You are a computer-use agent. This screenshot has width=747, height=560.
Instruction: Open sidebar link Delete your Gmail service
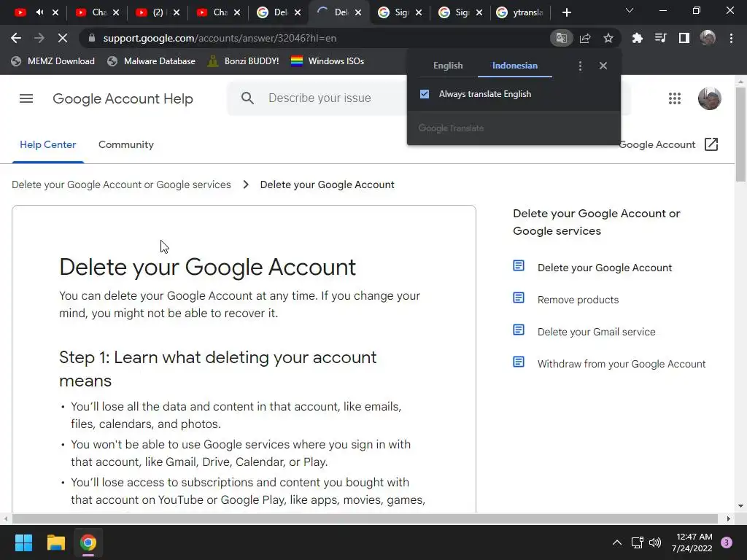pyautogui.click(x=596, y=332)
